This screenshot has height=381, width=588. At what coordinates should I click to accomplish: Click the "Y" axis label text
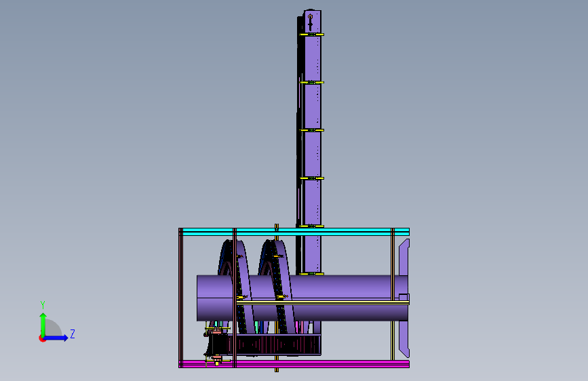click(x=43, y=305)
